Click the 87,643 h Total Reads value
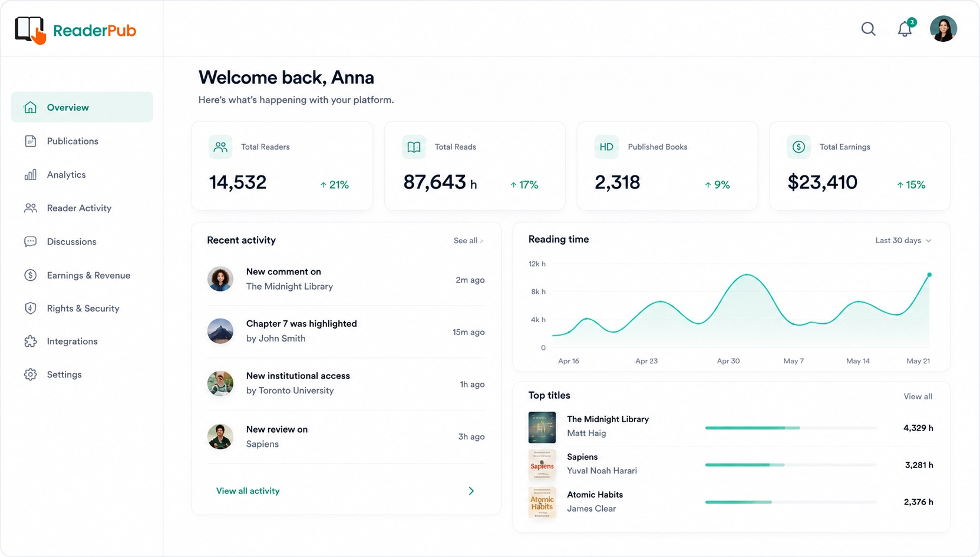Viewport: 980px width, 557px height. tap(440, 183)
